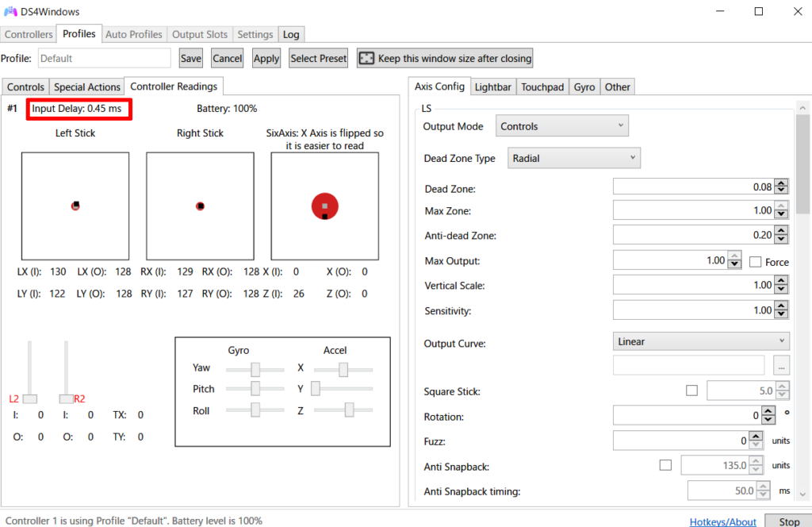Switch to the Lightbar tab
The width and height of the screenshot is (812, 527).
tap(492, 87)
